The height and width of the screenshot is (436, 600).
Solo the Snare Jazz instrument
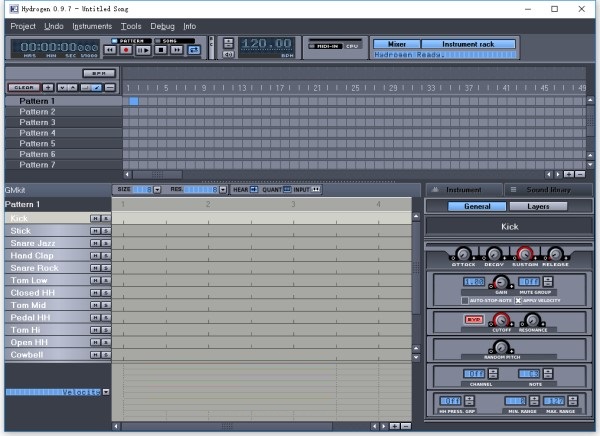coord(105,243)
